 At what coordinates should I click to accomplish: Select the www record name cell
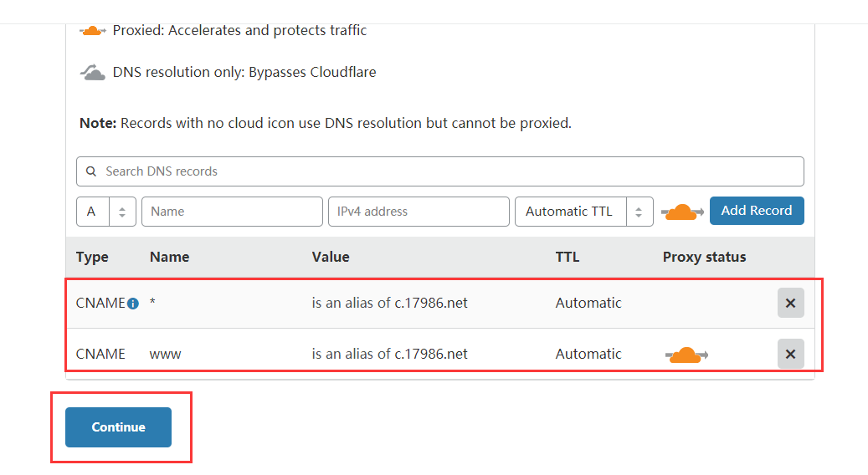point(166,354)
